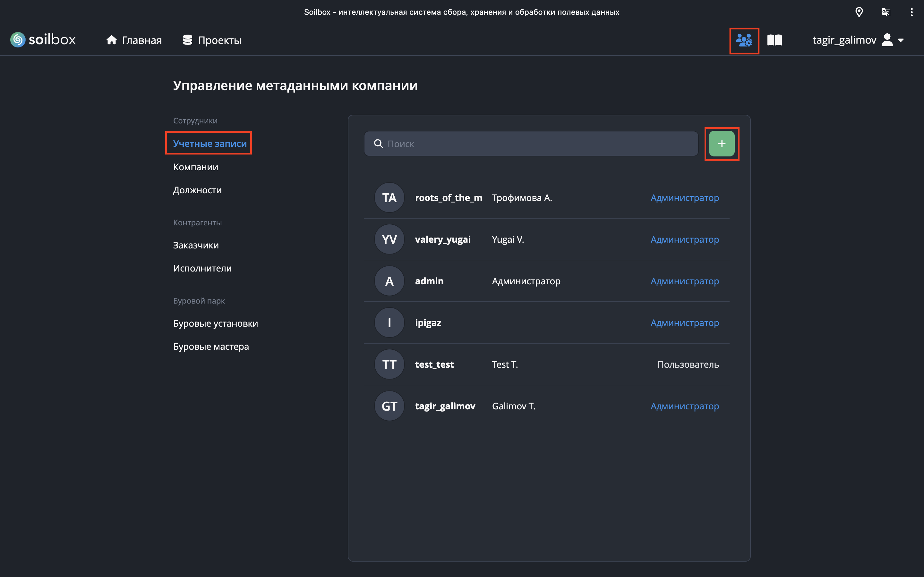
Task: Open the Компании section
Action: tap(195, 167)
